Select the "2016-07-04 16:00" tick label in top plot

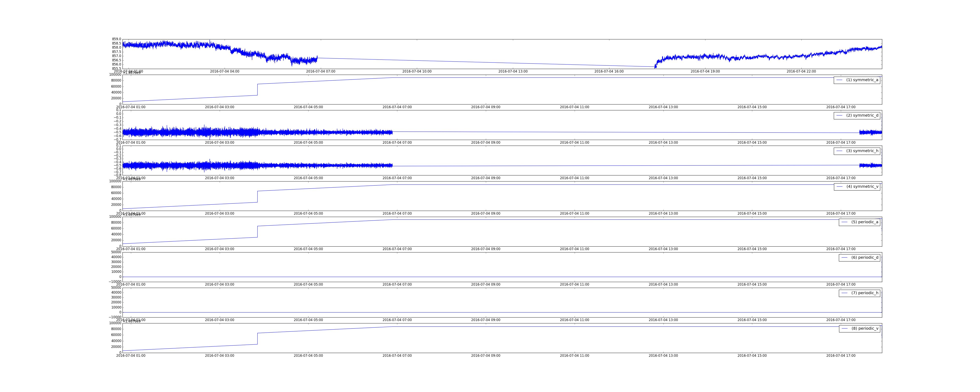(x=609, y=72)
